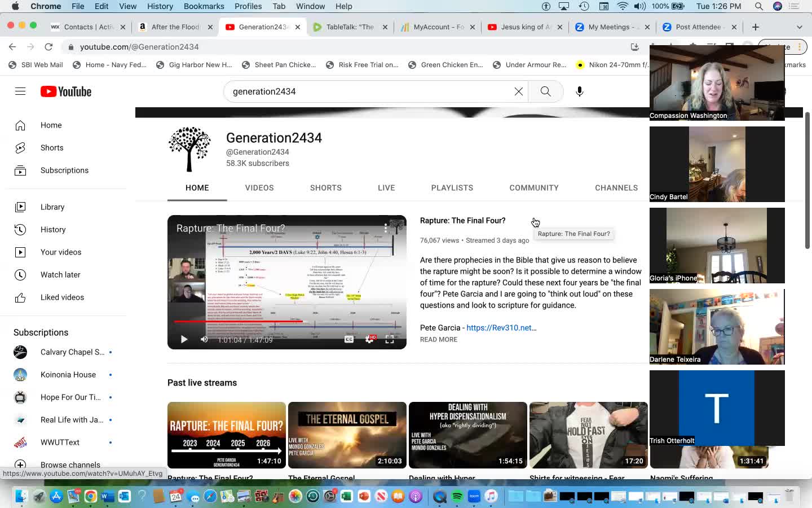The width and height of the screenshot is (812, 508).
Task: Click the magnifier search button
Action: (545, 91)
